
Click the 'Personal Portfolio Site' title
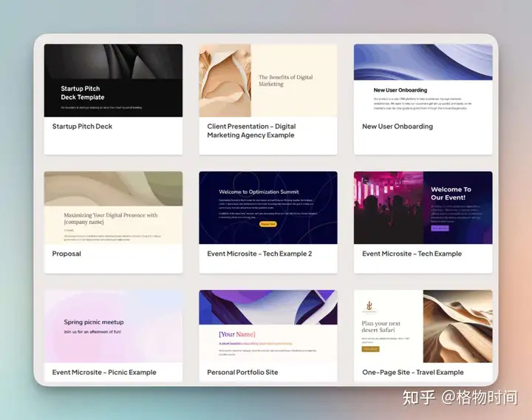coord(242,372)
